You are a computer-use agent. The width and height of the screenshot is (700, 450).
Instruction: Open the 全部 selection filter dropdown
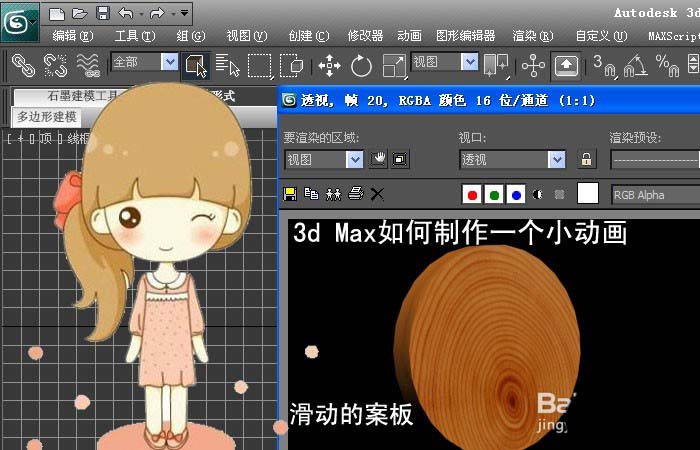tap(144, 62)
